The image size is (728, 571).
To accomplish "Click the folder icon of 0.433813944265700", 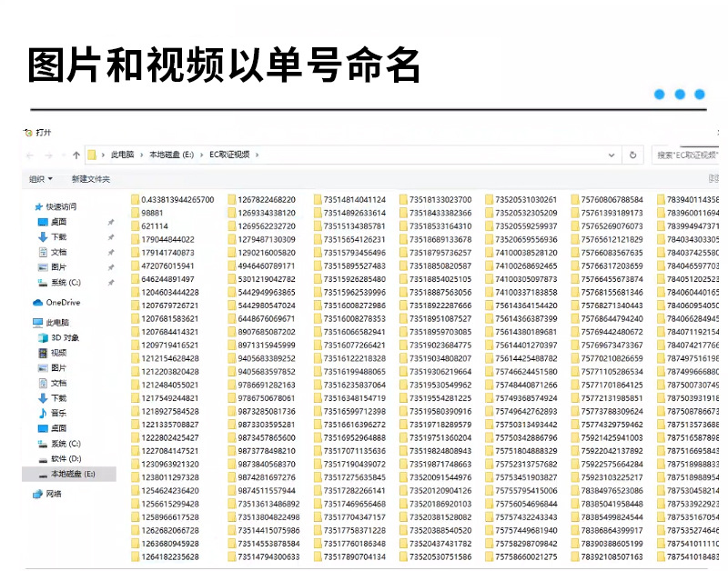I will pos(135,199).
